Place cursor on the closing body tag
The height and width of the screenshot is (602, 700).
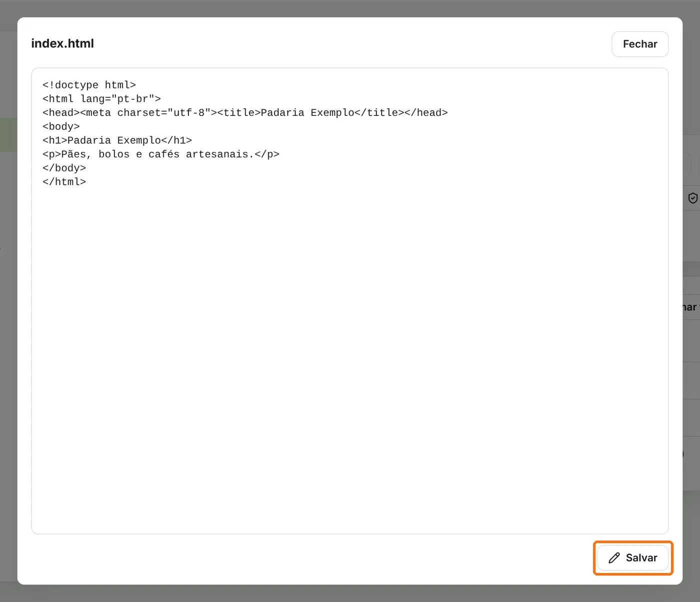tap(64, 168)
